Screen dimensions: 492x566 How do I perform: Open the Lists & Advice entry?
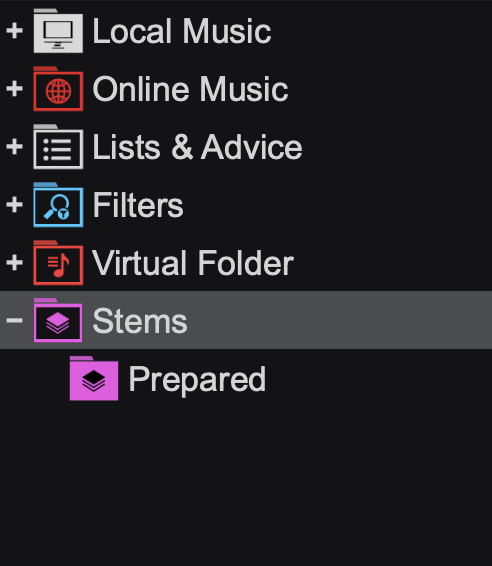197,147
